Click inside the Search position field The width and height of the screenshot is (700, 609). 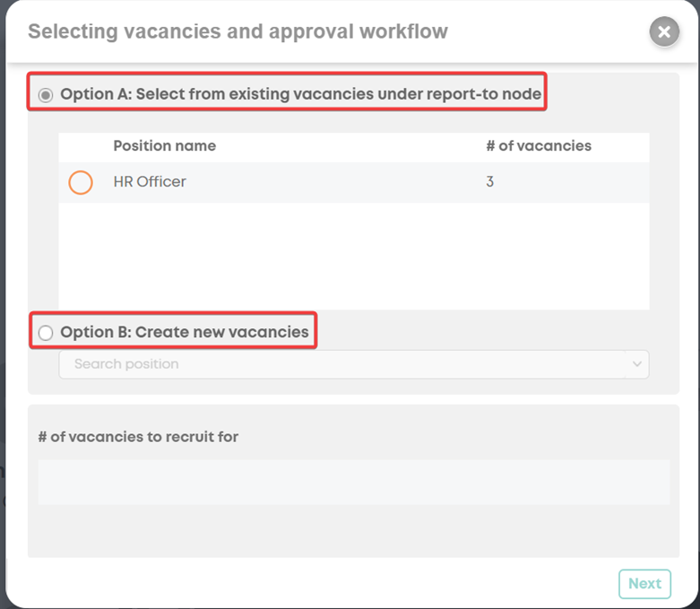pos(353,364)
